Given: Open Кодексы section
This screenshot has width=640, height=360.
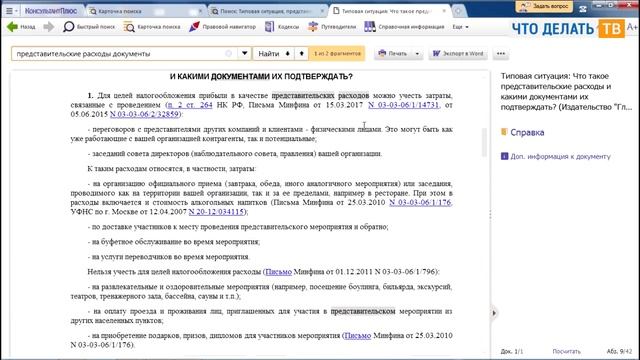Looking at the screenshot, I should click(282, 27).
